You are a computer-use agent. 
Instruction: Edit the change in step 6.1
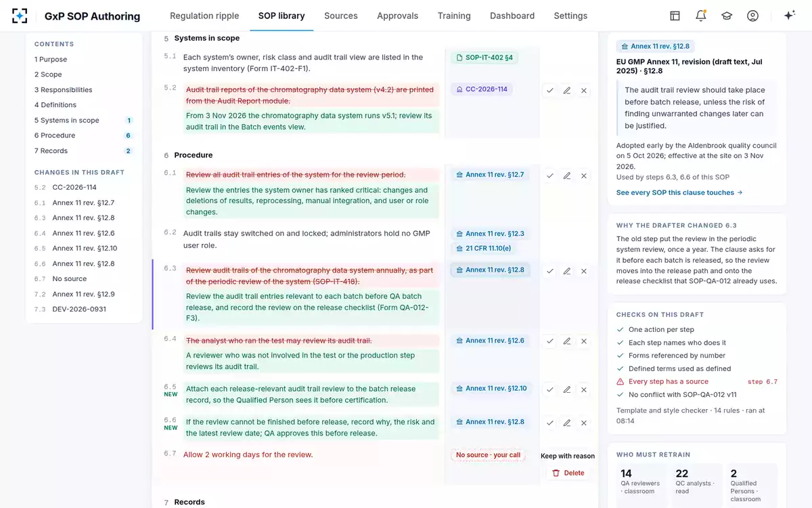[x=567, y=175]
